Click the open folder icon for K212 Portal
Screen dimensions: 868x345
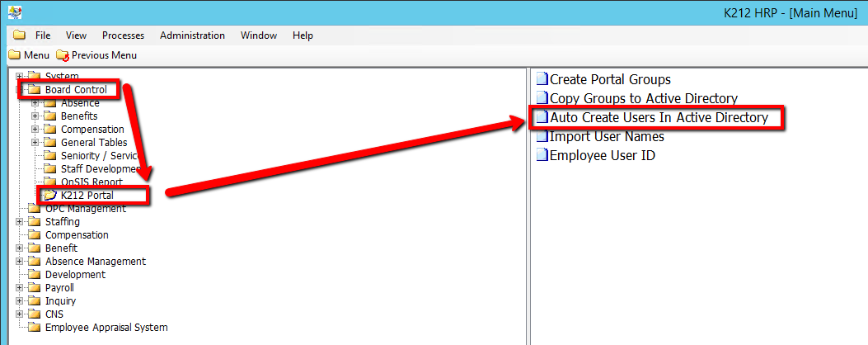49,196
